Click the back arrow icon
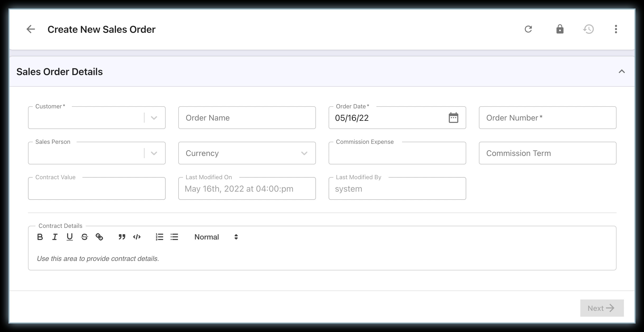The height and width of the screenshot is (332, 644). tap(31, 29)
